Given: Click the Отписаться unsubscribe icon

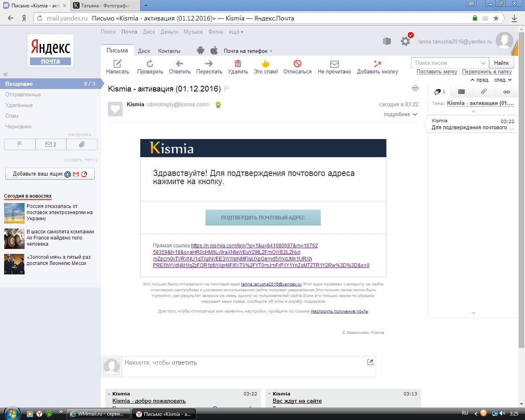Looking at the screenshot, I should (297, 64).
